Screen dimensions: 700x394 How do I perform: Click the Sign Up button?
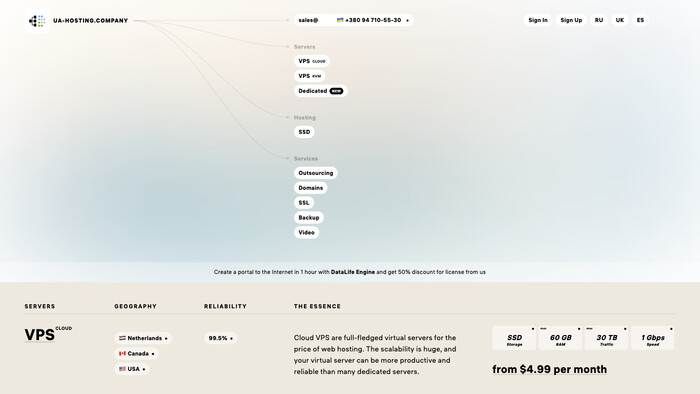[x=571, y=20]
